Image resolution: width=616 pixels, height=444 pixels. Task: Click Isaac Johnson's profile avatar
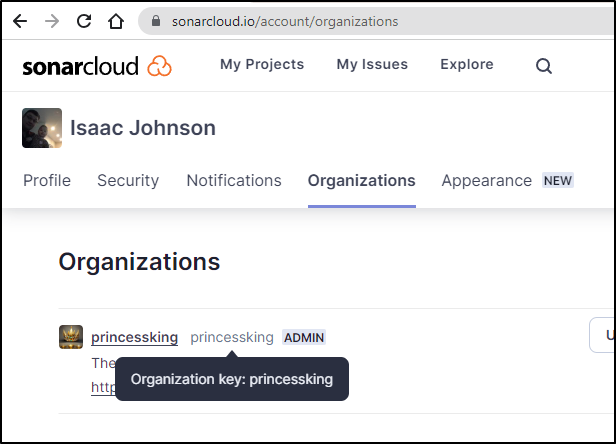[x=42, y=128]
